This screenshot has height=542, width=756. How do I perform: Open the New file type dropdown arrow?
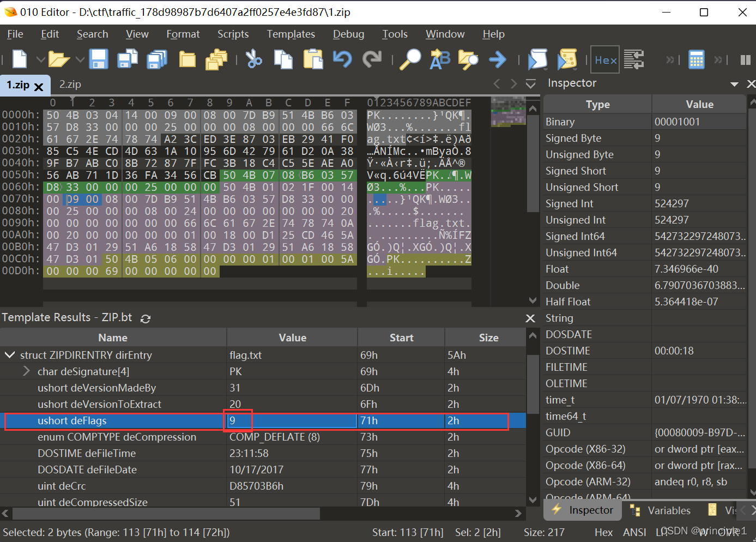point(40,59)
